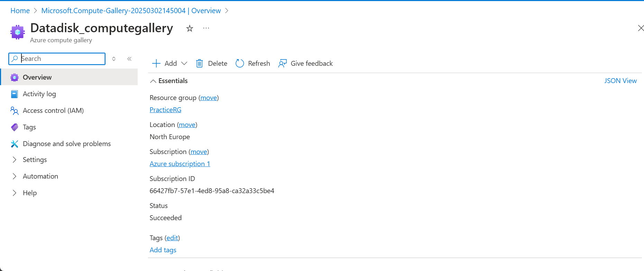Open JSON View
The height and width of the screenshot is (271, 644).
point(620,81)
